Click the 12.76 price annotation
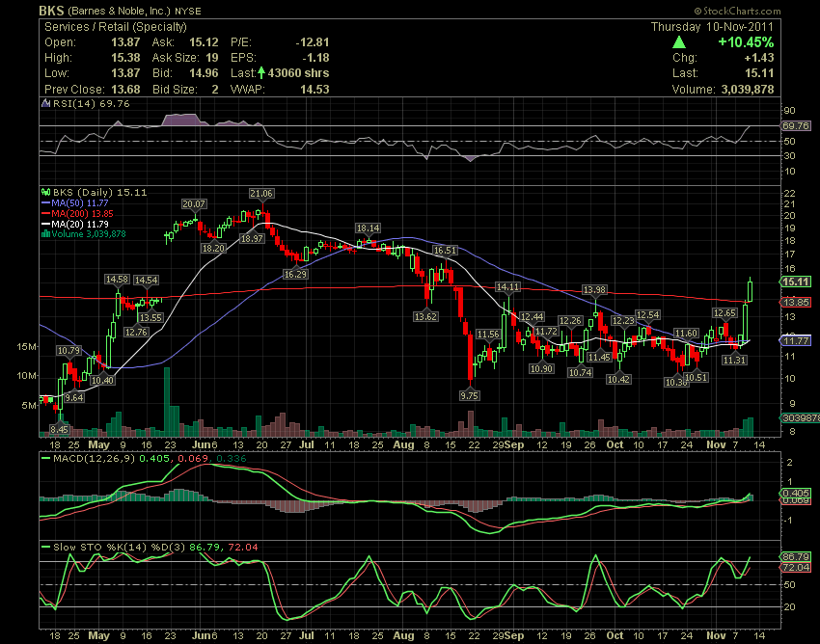820x644 pixels. pos(136,332)
